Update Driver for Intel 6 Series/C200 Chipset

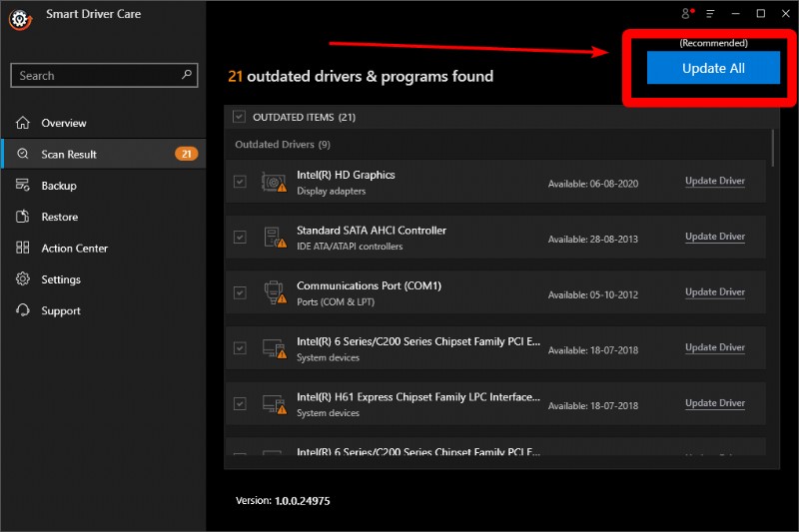[715, 347]
